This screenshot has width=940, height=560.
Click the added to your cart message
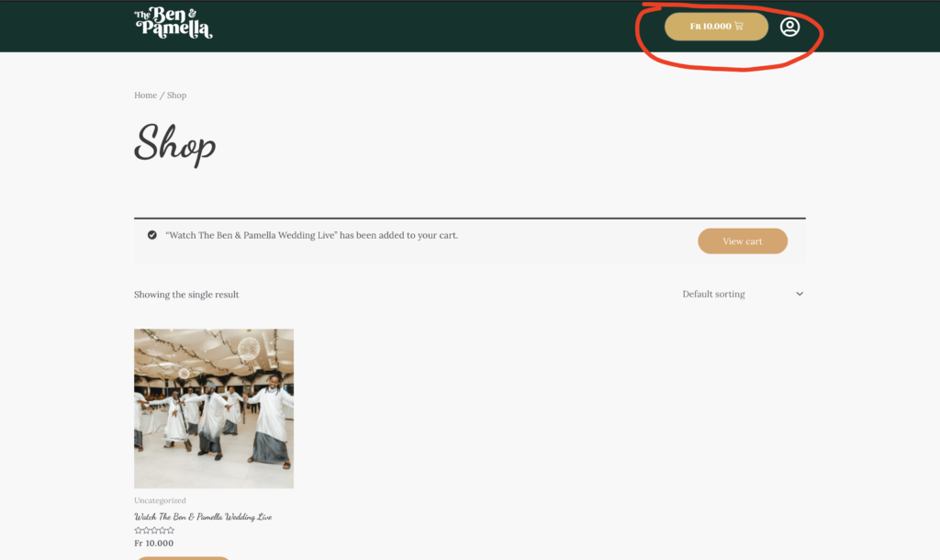click(x=312, y=235)
